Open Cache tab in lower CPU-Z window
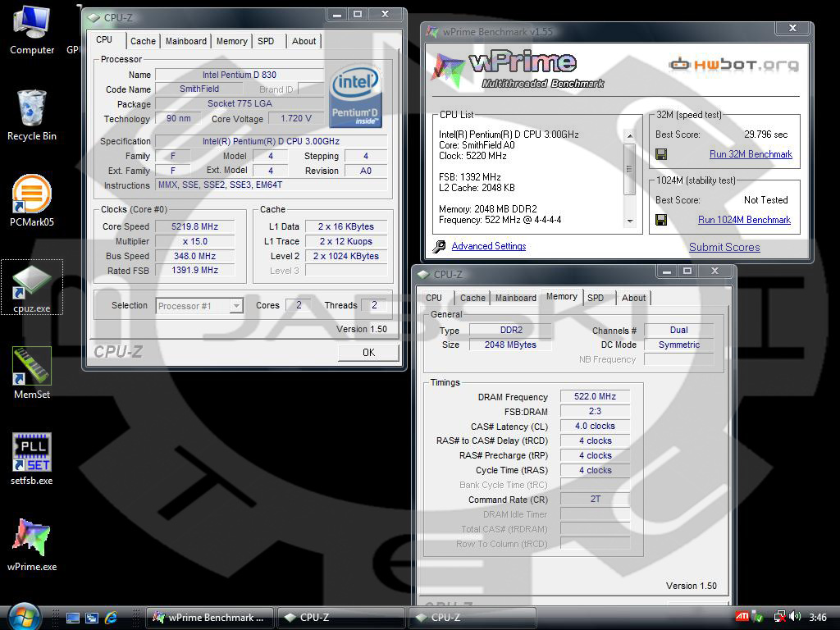The width and height of the screenshot is (840, 630). pyautogui.click(x=472, y=298)
